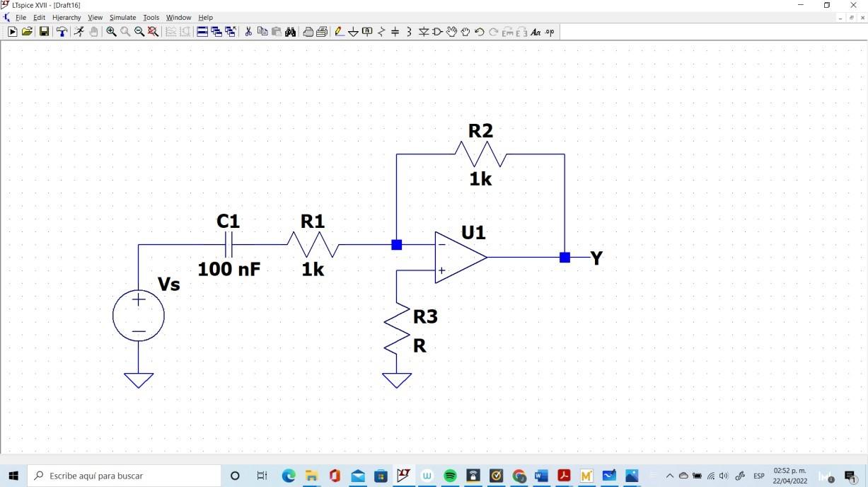Open the LTspice Control Panel (hammer icon)
The image size is (868, 487).
click(62, 31)
